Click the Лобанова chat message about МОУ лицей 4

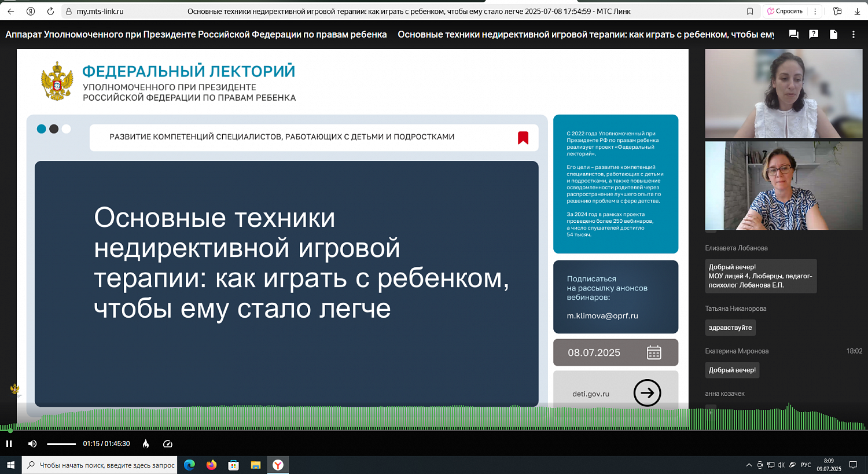[x=761, y=276]
